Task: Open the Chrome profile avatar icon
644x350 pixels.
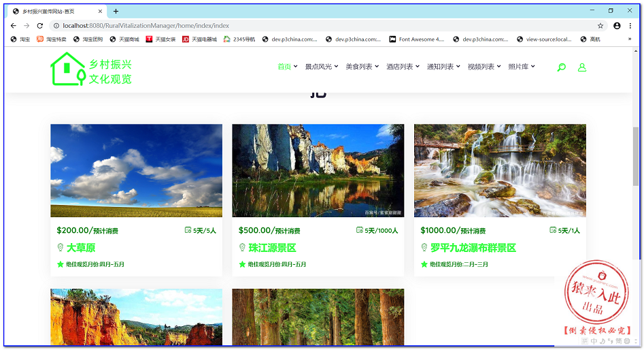Action: (x=617, y=25)
